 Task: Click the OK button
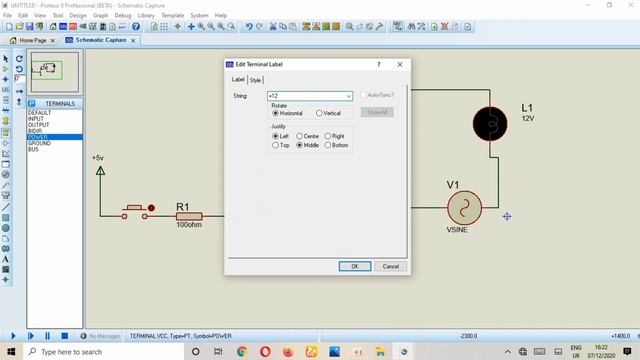355,266
